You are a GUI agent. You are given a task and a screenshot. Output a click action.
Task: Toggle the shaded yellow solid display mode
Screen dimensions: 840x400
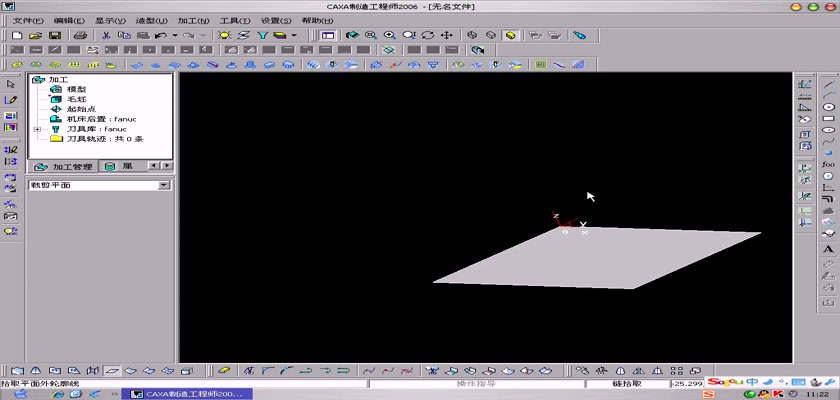pos(510,35)
